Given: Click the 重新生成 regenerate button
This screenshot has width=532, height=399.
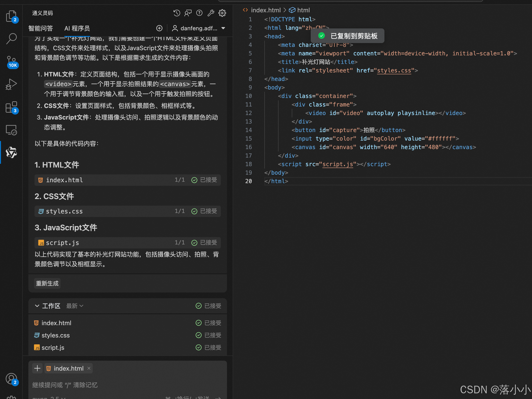Looking at the screenshot, I should click(47, 283).
